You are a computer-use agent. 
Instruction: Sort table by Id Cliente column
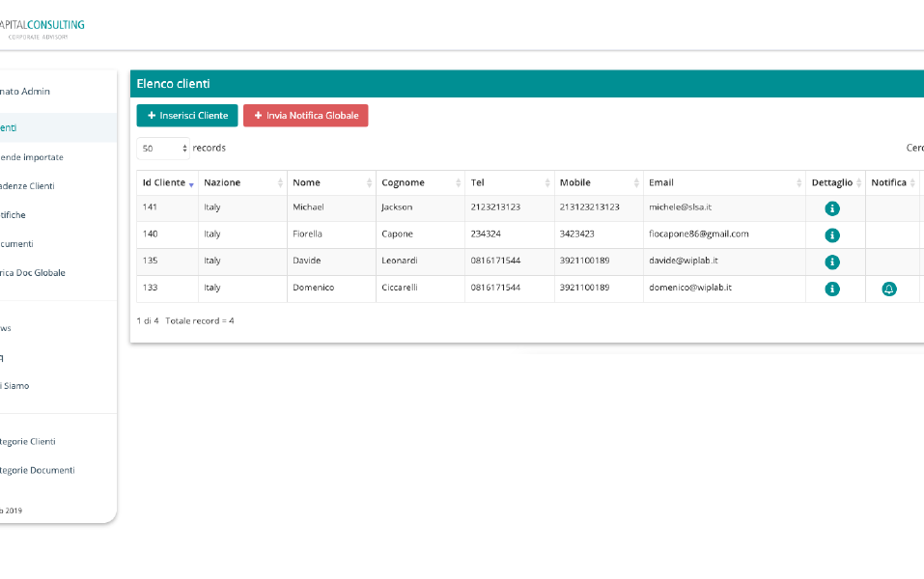click(x=164, y=182)
